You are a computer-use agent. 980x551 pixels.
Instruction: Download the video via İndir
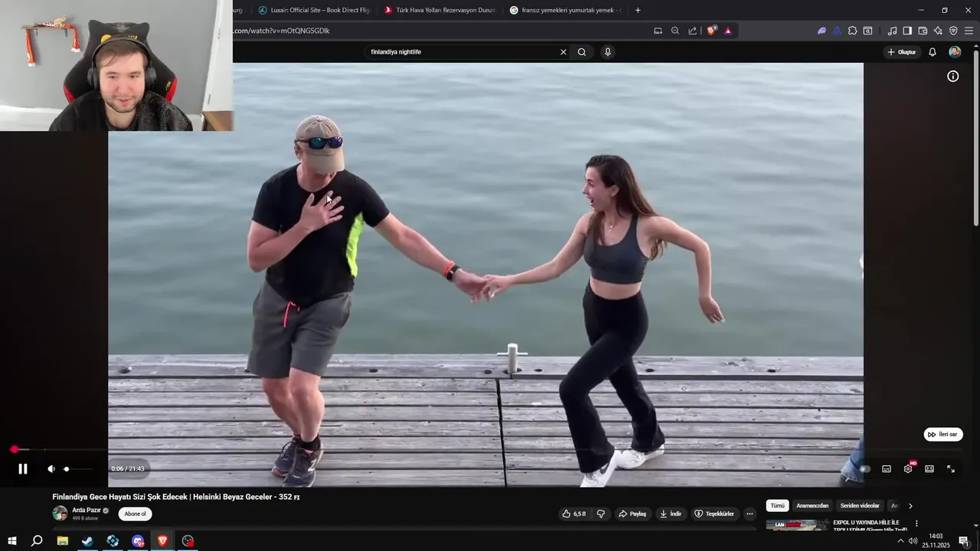(671, 514)
